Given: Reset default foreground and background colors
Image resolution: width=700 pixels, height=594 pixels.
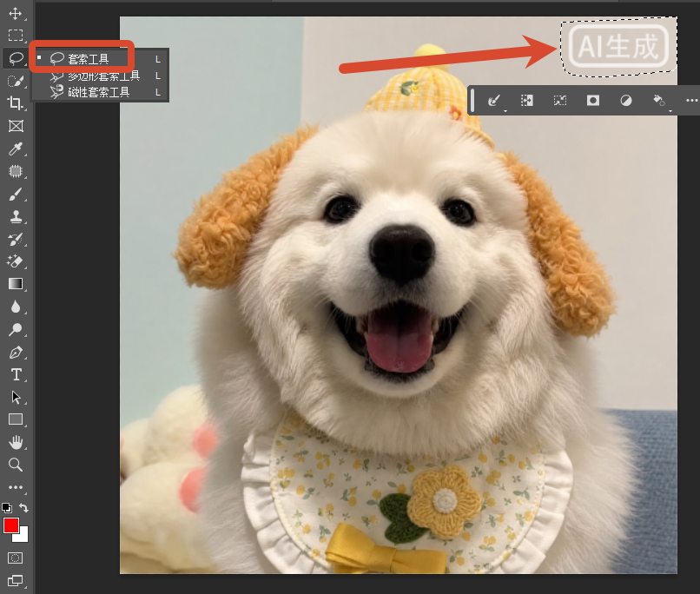Looking at the screenshot, I should [7, 507].
